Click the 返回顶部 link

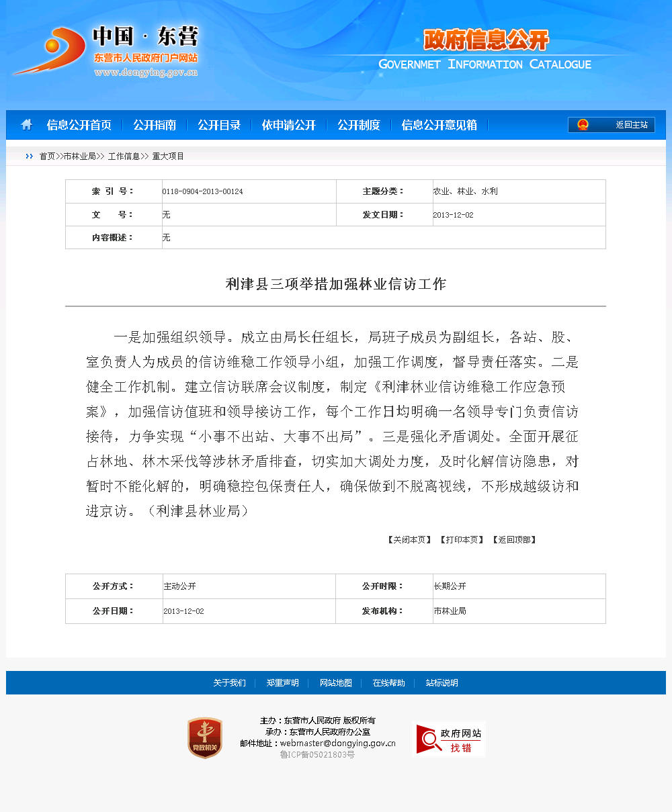click(514, 540)
